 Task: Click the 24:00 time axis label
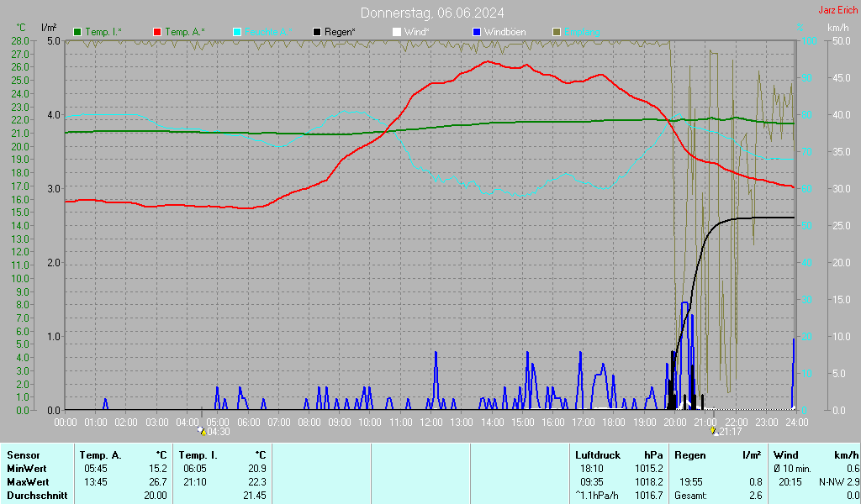pos(797,423)
